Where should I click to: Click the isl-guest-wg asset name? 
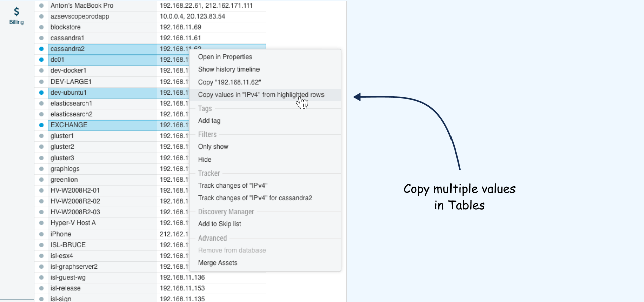(x=68, y=277)
